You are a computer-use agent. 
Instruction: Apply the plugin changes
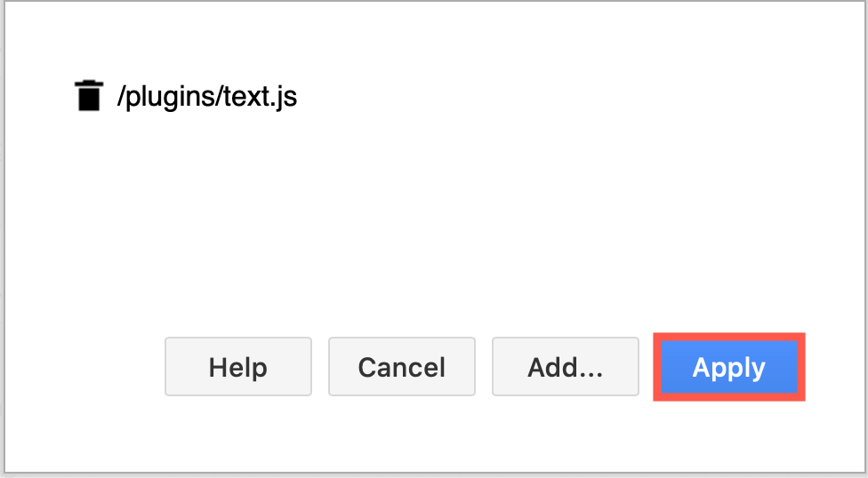click(729, 367)
